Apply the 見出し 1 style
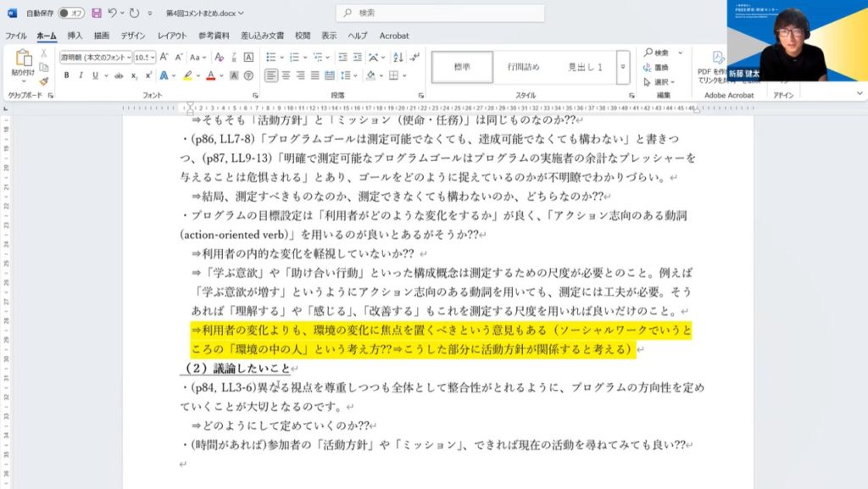This screenshot has height=489, width=868. [x=585, y=67]
